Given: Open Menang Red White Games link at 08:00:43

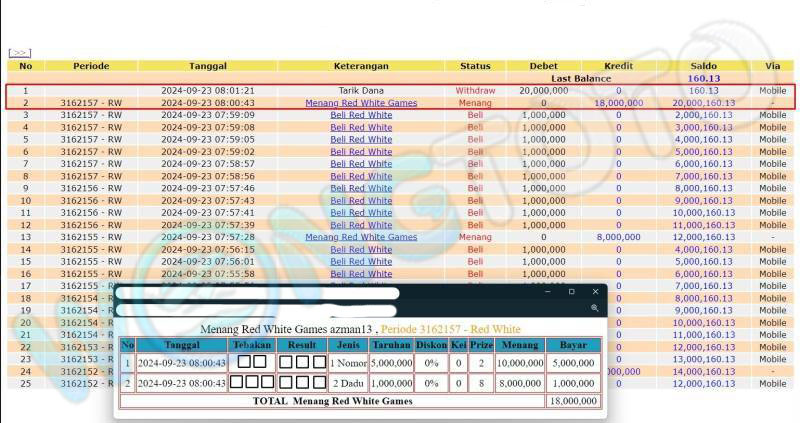Looking at the screenshot, I should 361,103.
